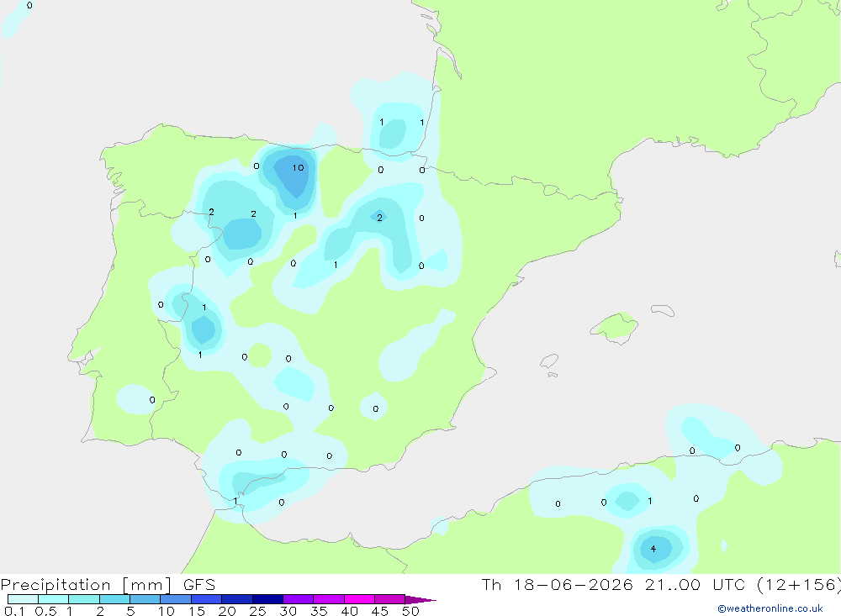841x616 pixels.
Task: Click the legend label '15'
Action: [197, 611]
